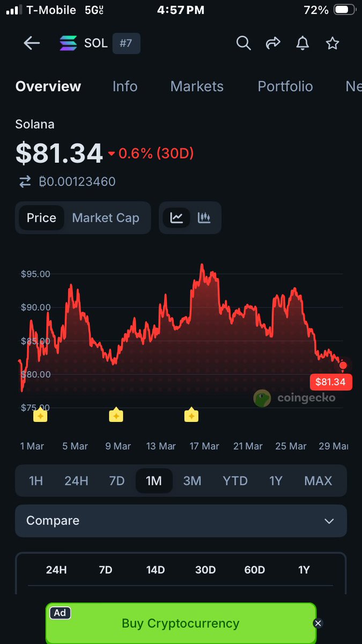Screen dimensions: 362x644
Task: Tap the share arrow icon
Action: 274,43
